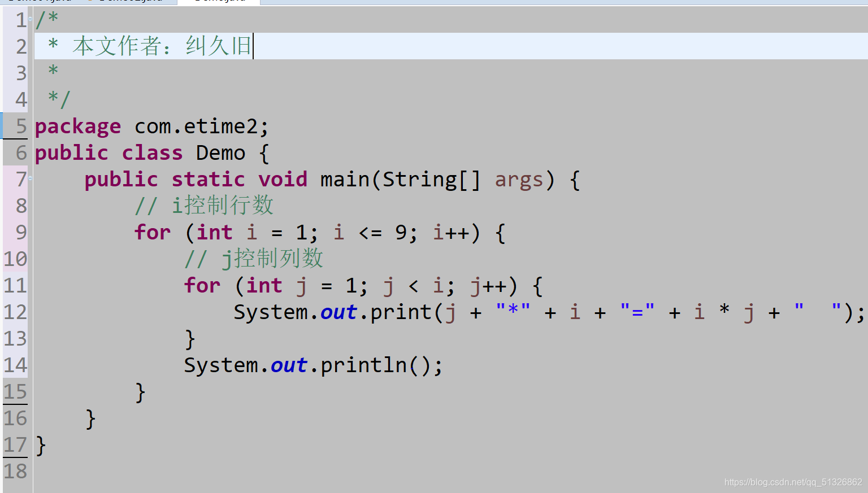
Task: Click the inner 'for' keyword on line 11
Action: click(202, 285)
